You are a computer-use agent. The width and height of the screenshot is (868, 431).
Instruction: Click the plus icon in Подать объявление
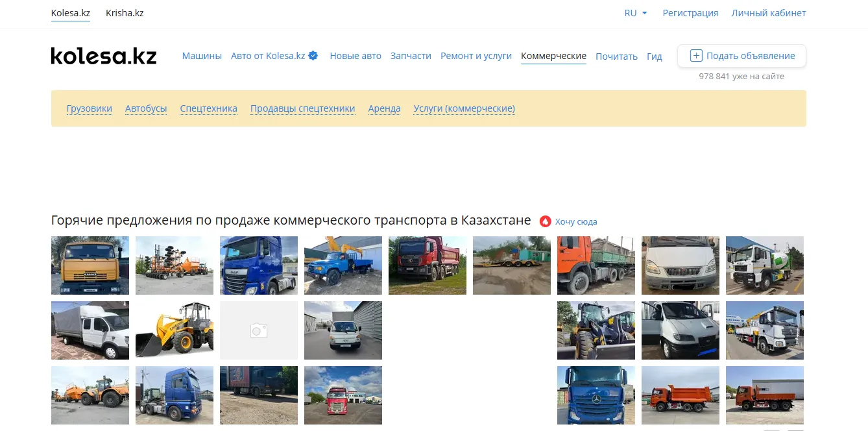(x=696, y=56)
